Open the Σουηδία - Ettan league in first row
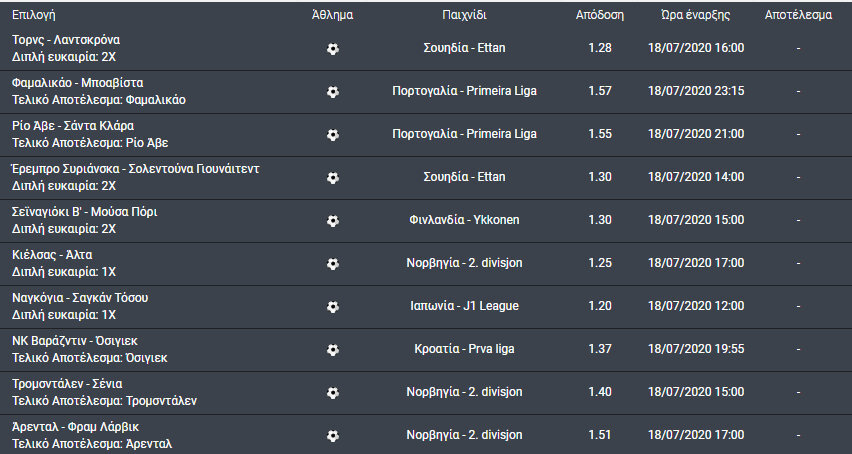The height and width of the screenshot is (454, 852). click(464, 48)
